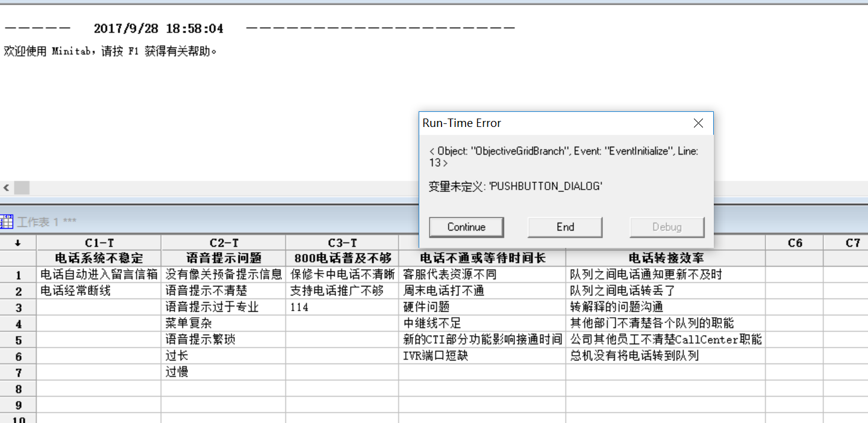Select row 7 header
The image size is (868, 423).
click(18, 372)
